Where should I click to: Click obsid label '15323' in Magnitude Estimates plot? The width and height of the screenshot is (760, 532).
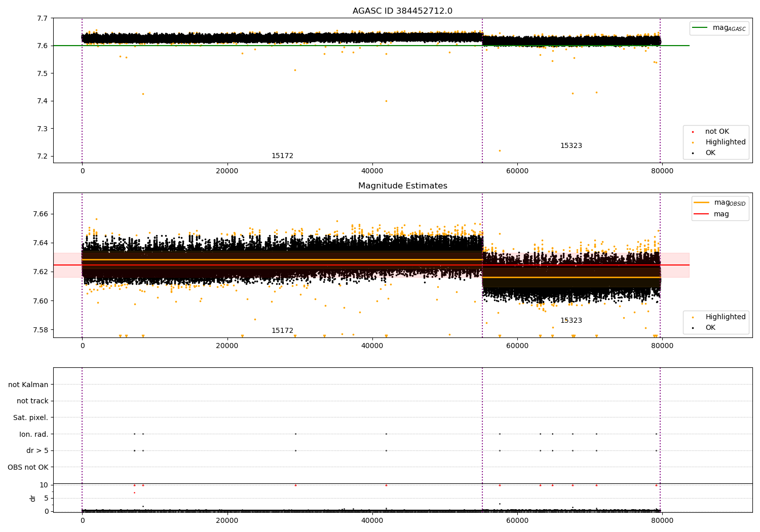pyautogui.click(x=571, y=321)
